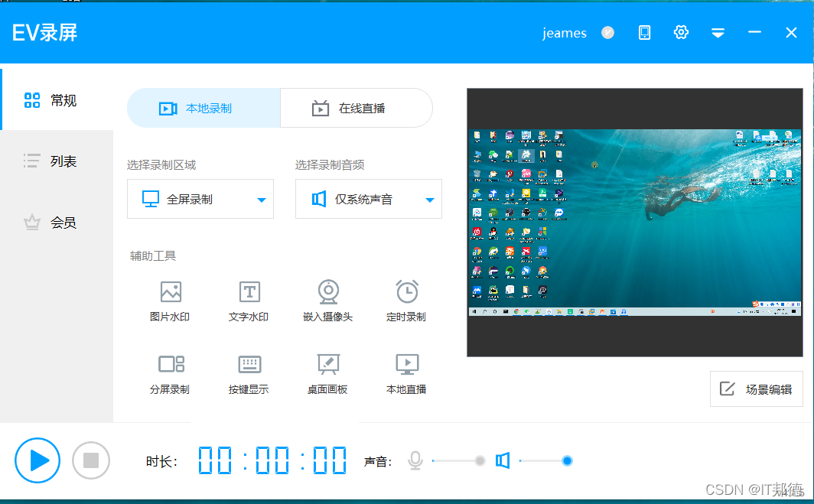Click the desktop preview thumbnail
This screenshot has width=814, height=504.
pos(635,222)
